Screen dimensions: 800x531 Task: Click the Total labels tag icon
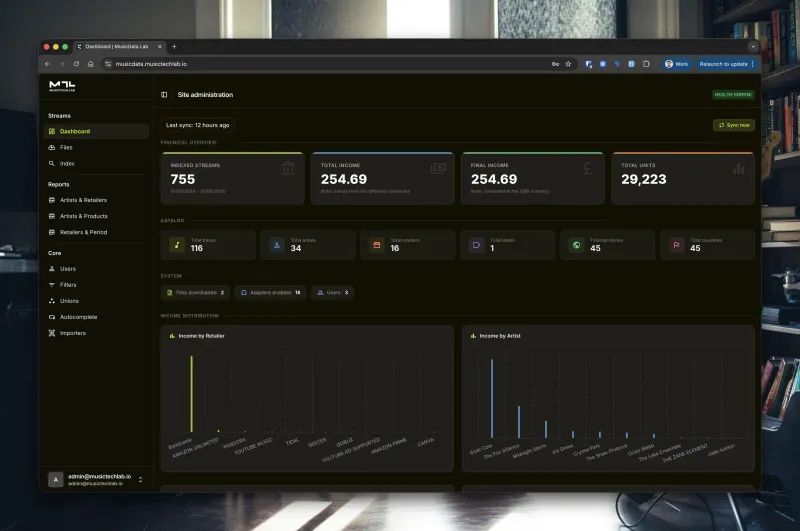tap(477, 245)
